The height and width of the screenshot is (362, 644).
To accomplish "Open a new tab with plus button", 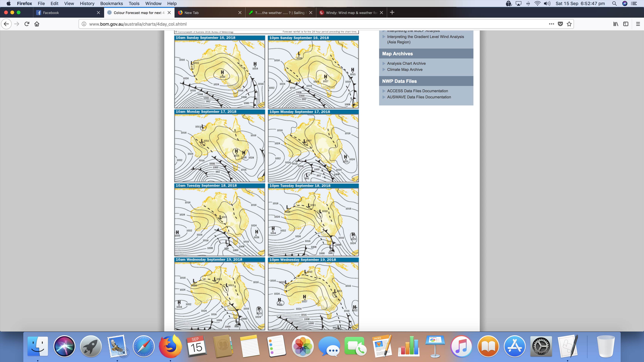I will (392, 13).
